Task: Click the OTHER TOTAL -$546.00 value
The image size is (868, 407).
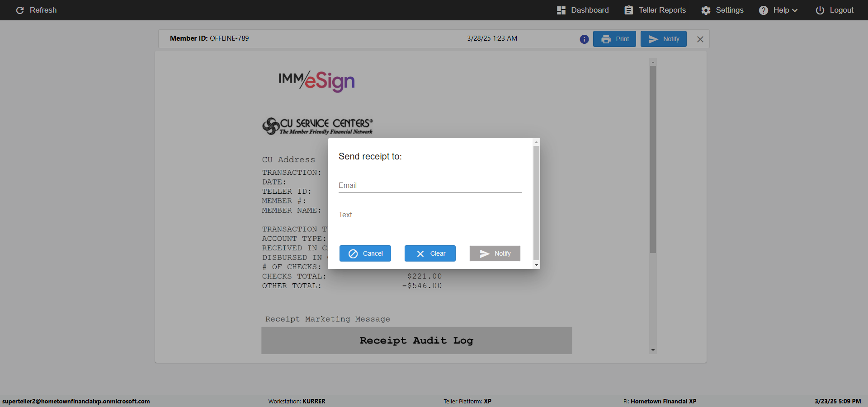Action: [422, 285]
